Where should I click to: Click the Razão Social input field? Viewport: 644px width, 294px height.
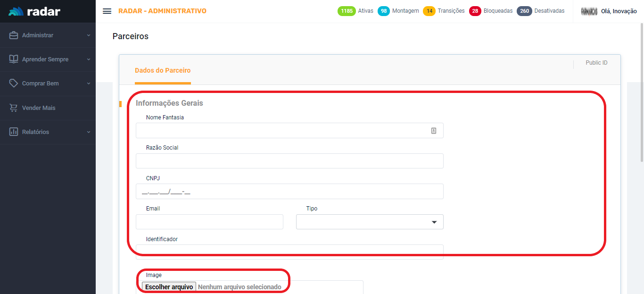289,161
